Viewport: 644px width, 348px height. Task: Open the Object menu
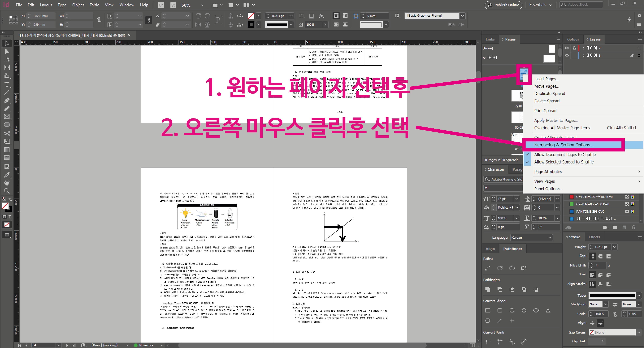[x=78, y=5]
